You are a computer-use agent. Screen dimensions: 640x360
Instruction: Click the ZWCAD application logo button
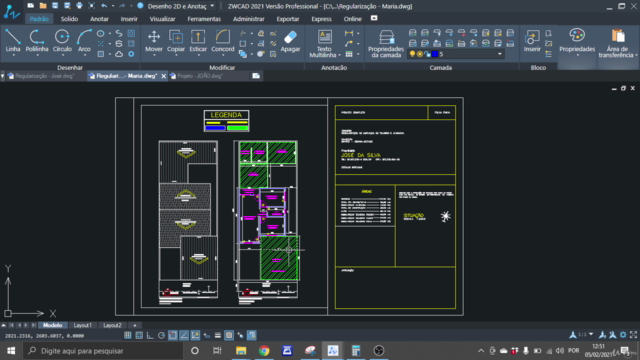pos(11,11)
